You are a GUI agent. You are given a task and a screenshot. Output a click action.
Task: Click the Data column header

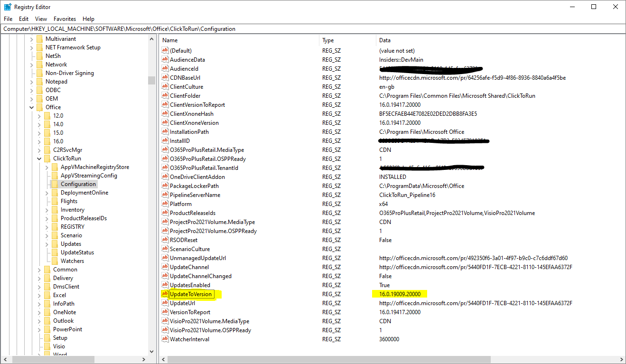(500, 40)
